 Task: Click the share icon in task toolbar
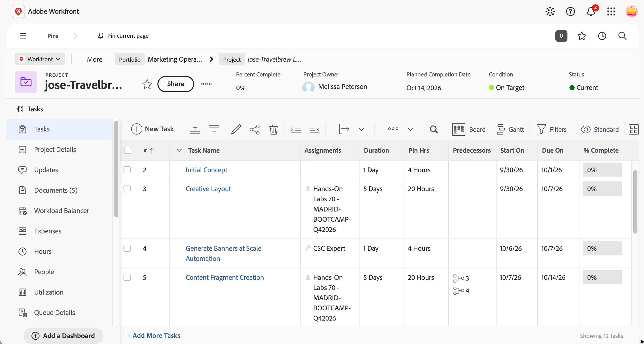(x=255, y=129)
